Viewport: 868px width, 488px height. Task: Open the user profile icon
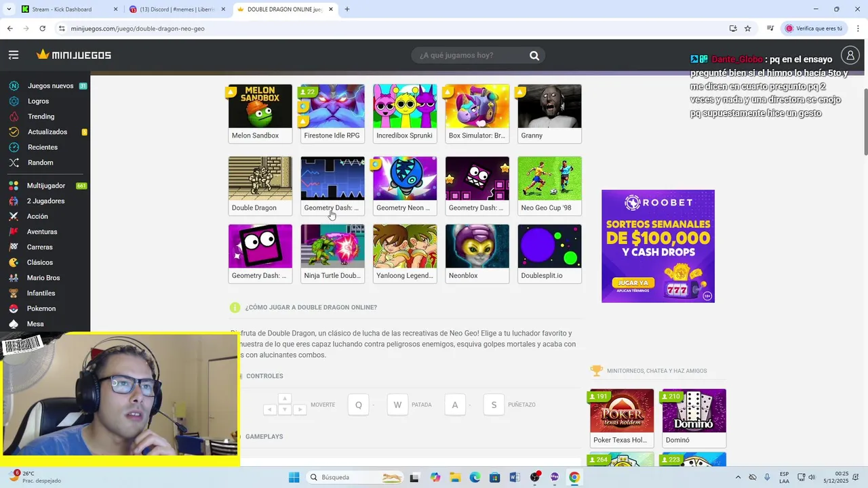click(850, 55)
